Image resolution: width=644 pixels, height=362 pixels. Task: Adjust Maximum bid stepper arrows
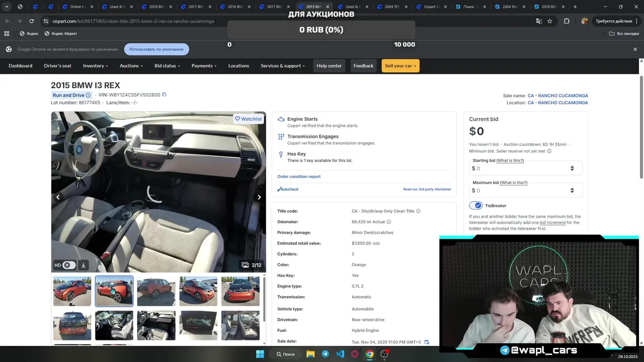[x=572, y=191]
